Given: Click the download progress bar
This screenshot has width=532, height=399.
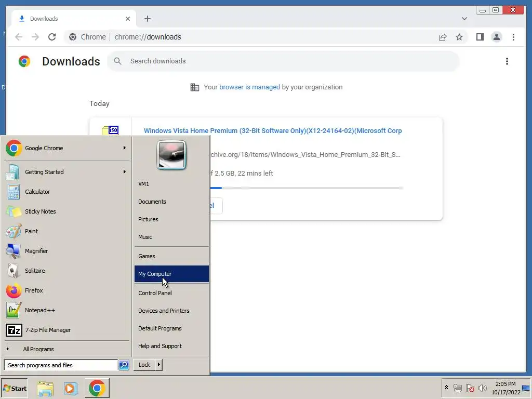Looking at the screenshot, I should [307, 188].
